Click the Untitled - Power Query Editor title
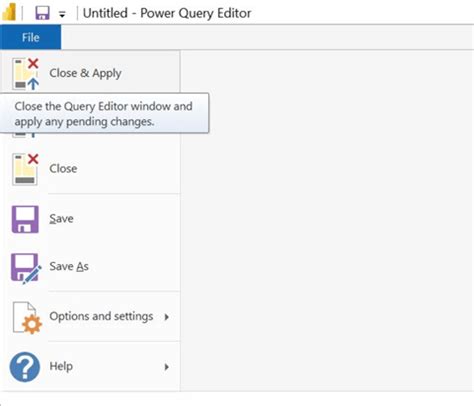This screenshot has width=474, height=406. [167, 13]
